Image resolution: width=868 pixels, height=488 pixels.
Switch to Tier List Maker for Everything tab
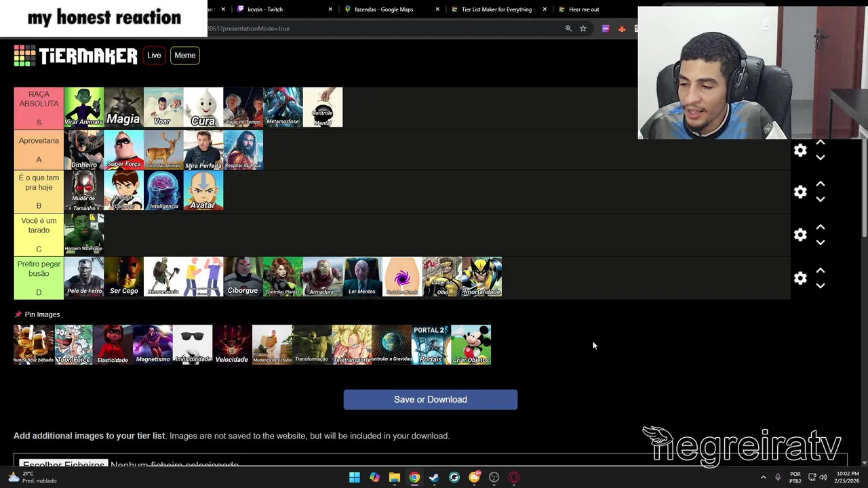(497, 9)
